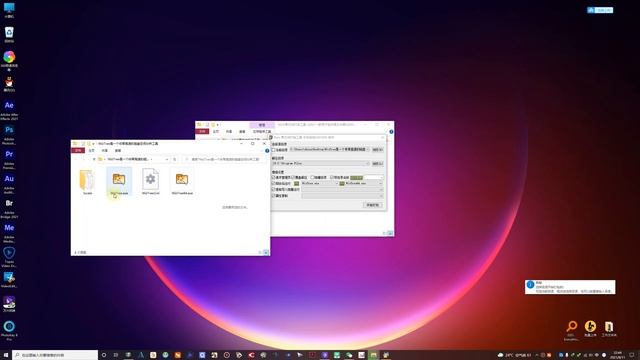640x360 pixels.
Task: Open the WizTree64.exe dropdown in the dialog
Action: coord(381,183)
